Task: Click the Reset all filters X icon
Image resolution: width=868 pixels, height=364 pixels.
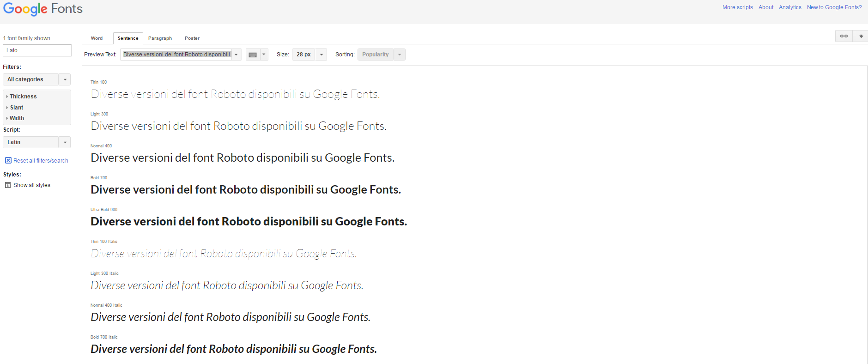Action: pos(8,160)
